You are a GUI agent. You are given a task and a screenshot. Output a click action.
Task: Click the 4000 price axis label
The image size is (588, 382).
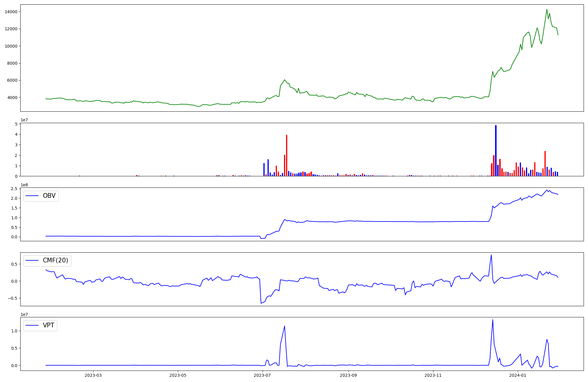point(12,98)
